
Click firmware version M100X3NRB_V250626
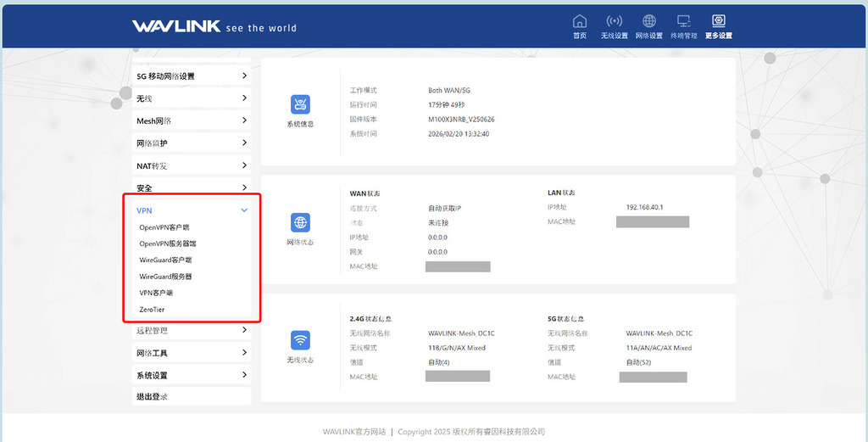coord(461,119)
